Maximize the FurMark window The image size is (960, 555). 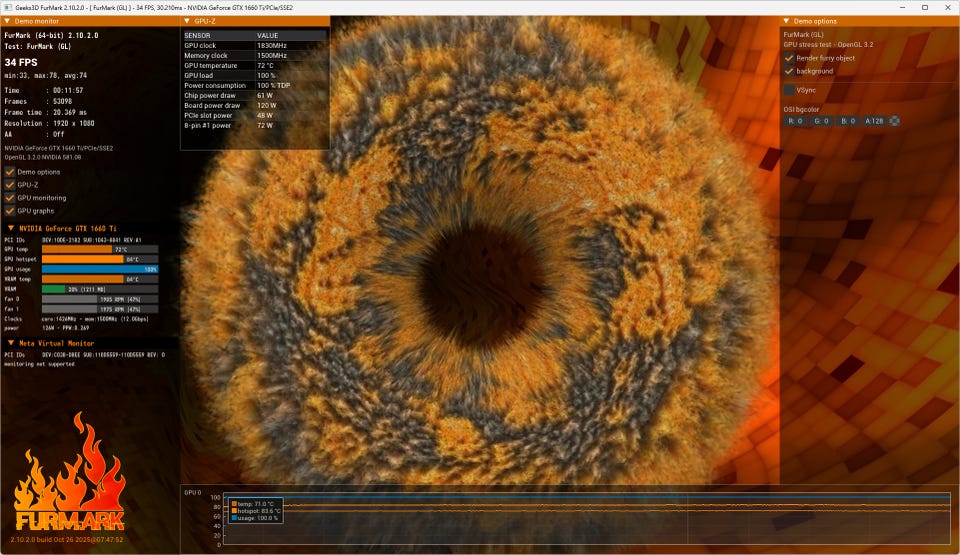(925, 7)
